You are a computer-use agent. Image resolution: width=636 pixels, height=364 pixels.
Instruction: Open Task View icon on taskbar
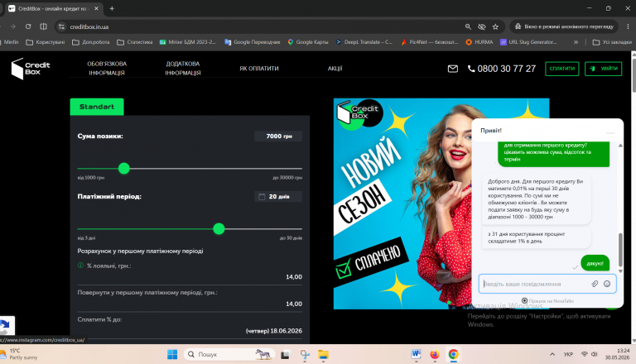pos(286,355)
